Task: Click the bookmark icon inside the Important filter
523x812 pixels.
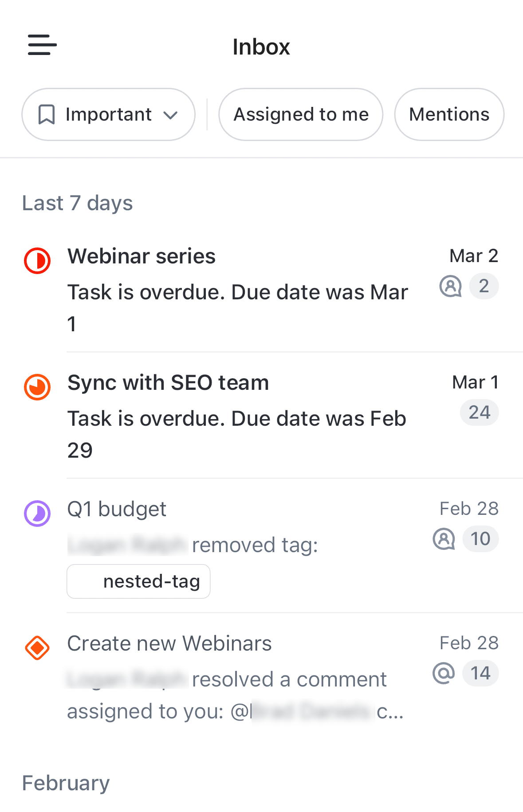Action: [x=46, y=114]
